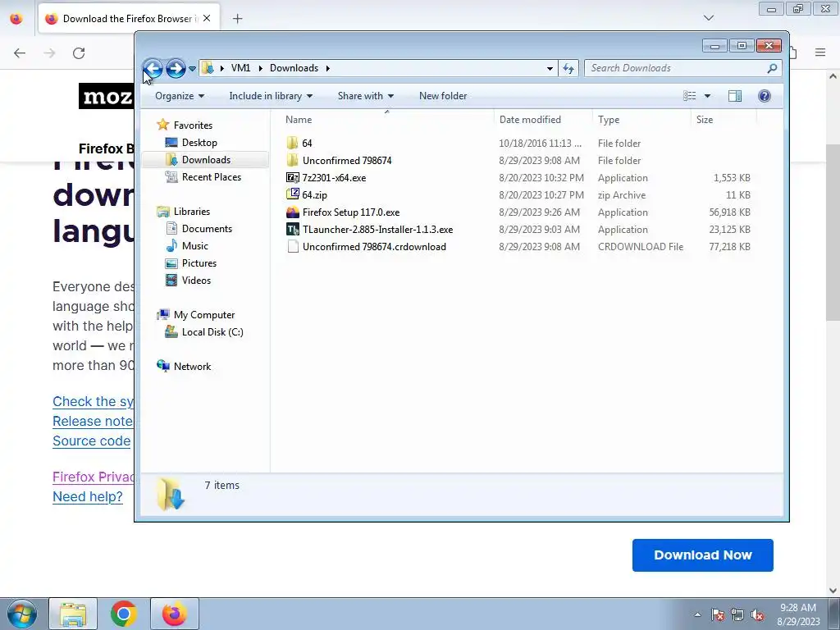
Task: Click Google Chrome taskbar icon
Action: [x=123, y=614]
